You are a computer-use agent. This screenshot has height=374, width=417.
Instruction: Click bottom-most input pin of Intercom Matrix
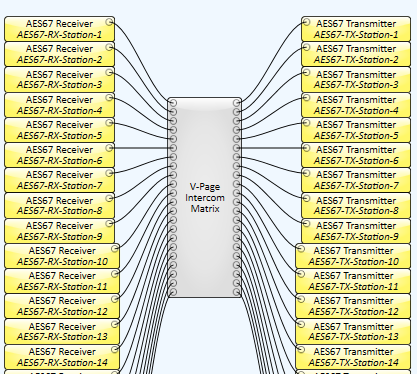click(173, 292)
